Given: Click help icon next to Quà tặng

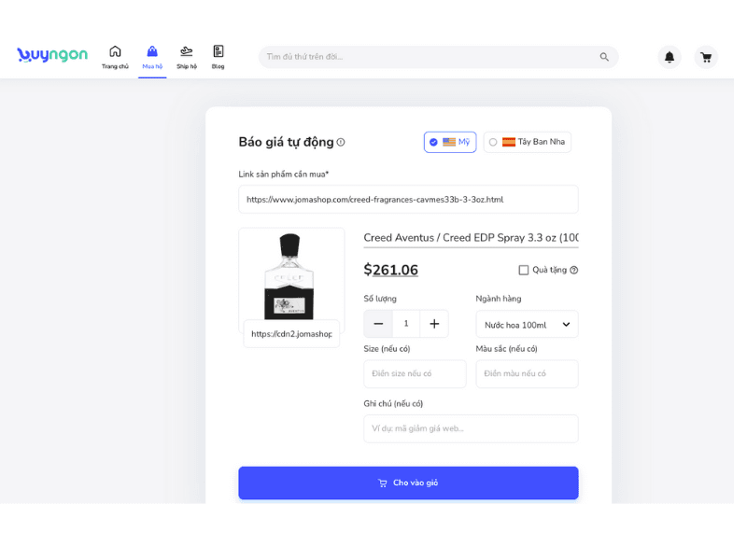Looking at the screenshot, I should (x=574, y=270).
